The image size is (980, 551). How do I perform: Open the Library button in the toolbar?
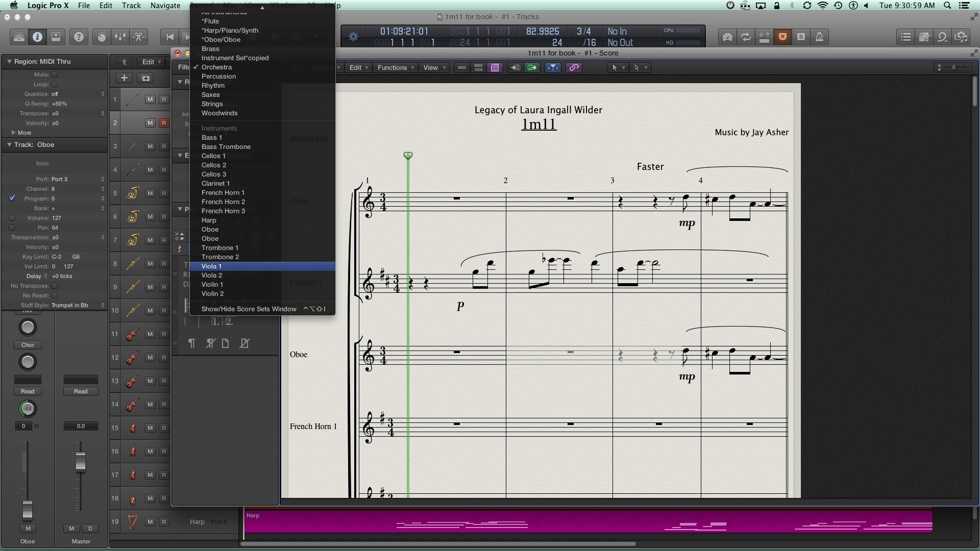click(x=19, y=37)
